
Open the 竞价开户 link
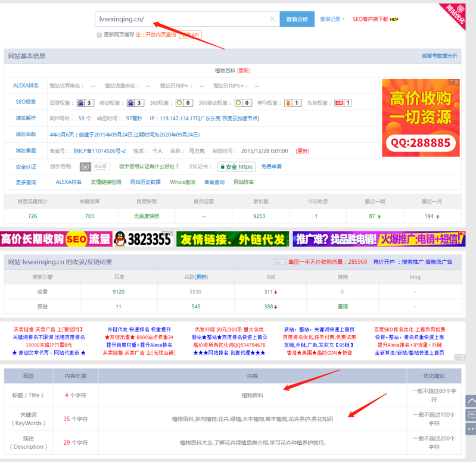[x=384, y=262]
